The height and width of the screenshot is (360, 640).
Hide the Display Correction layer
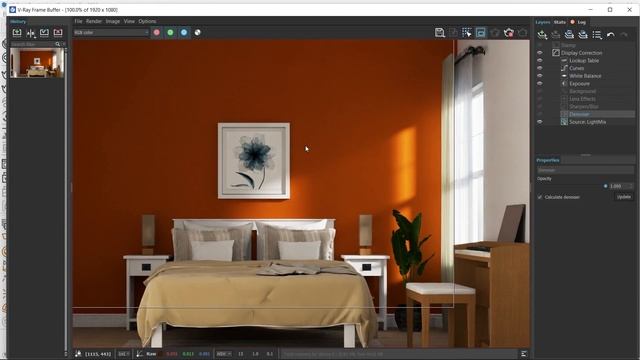(540, 53)
